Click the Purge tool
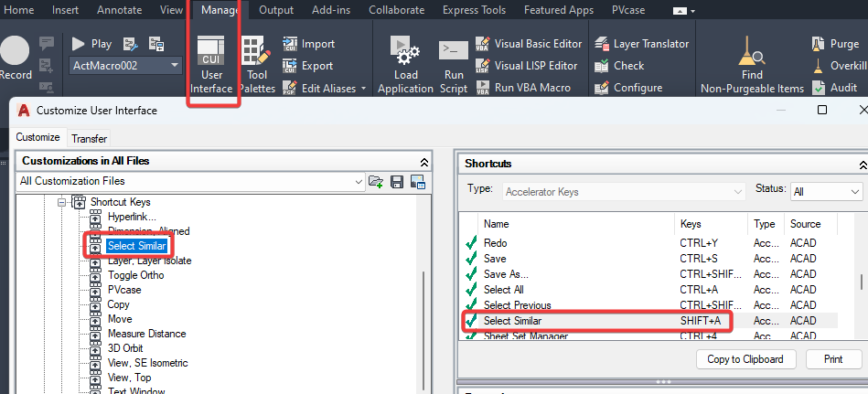Image resolution: width=868 pixels, height=394 pixels. coord(836,44)
